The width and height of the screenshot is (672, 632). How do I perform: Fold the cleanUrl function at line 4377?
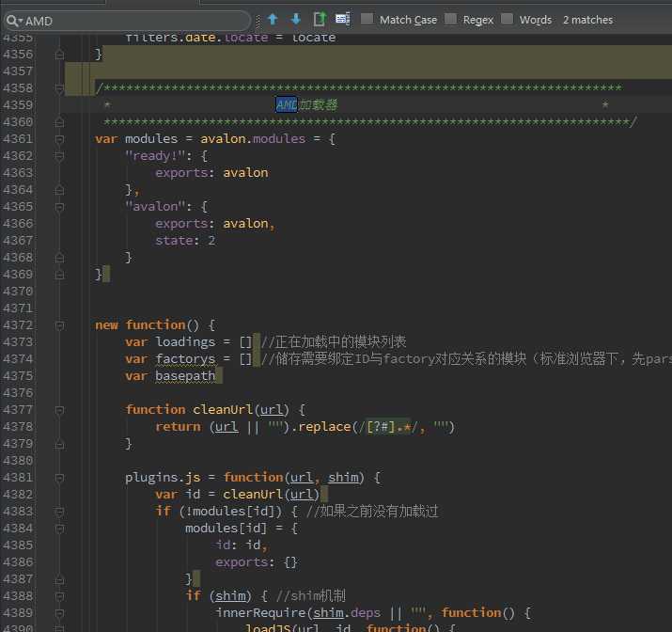click(59, 410)
